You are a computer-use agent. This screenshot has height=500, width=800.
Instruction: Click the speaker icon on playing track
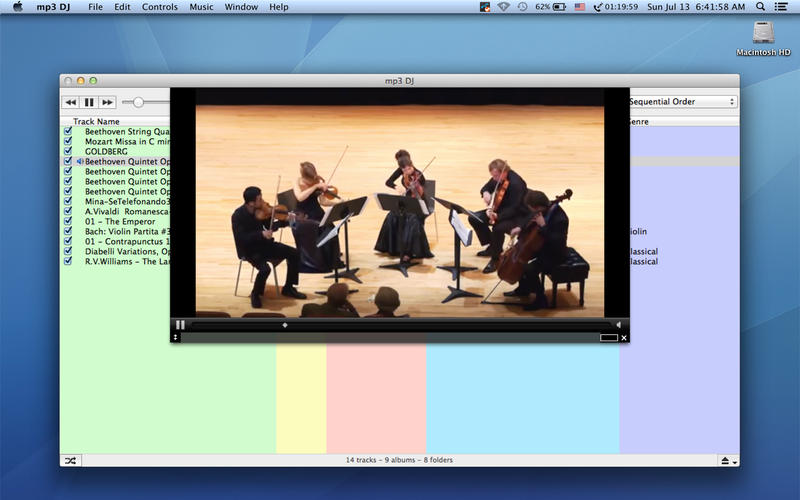pyautogui.click(x=80, y=161)
